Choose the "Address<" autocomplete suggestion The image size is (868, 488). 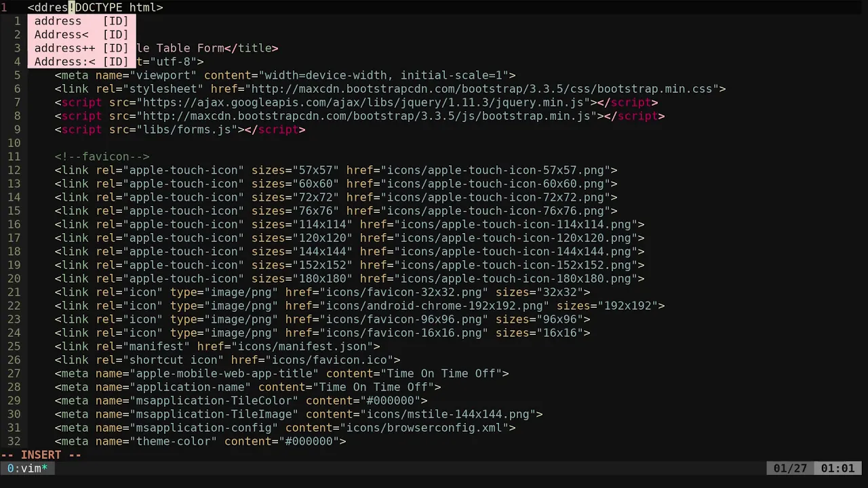tap(81, 35)
